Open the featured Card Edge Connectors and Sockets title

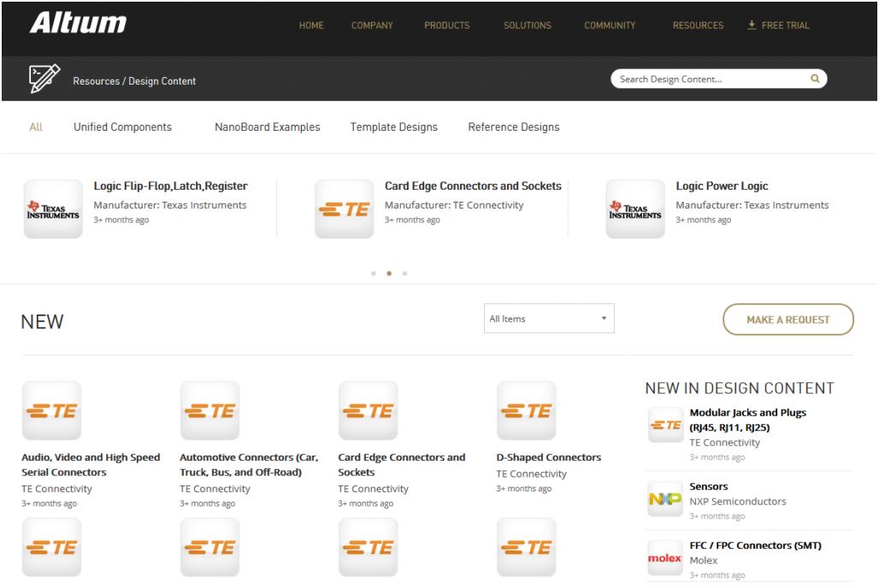point(473,186)
